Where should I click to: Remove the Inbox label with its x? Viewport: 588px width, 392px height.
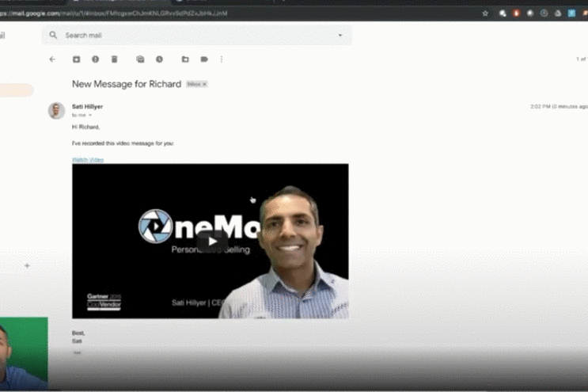(205, 85)
